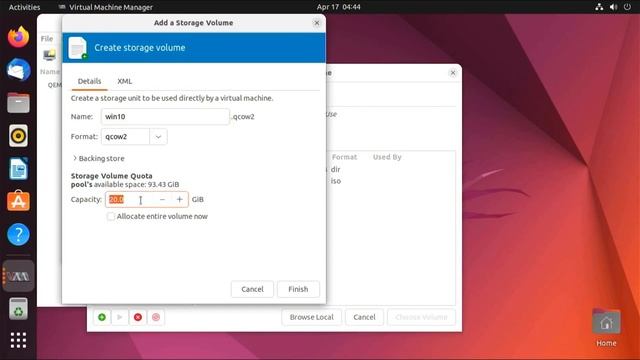Cancel the Add a Storage Volume dialog
This screenshot has width=640, height=360.
point(252,289)
